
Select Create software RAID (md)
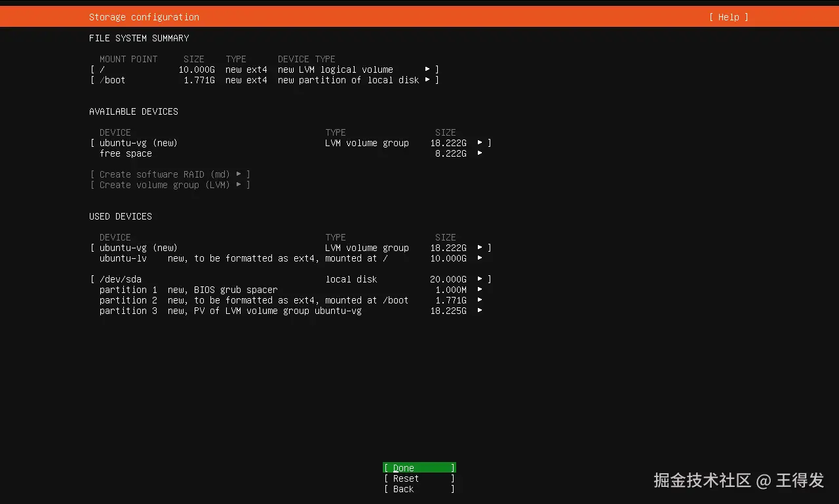(170, 174)
